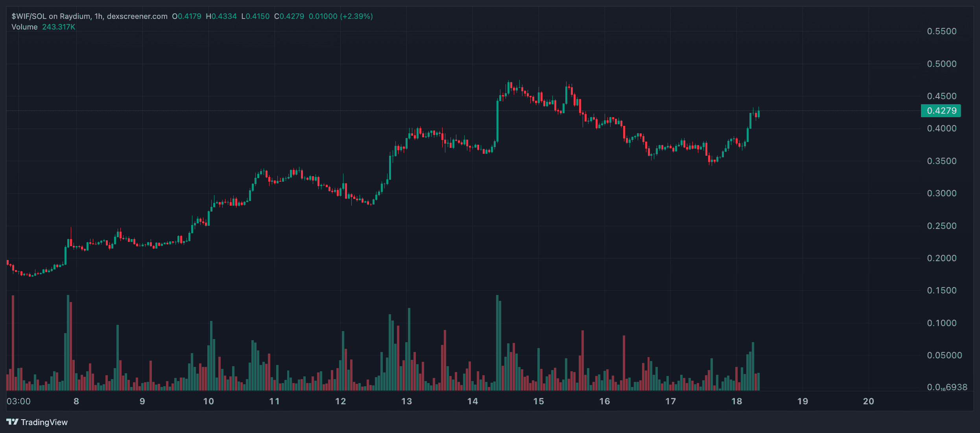Screen dimensions: 980x433
Task: Click the 0.5000 price axis label
Action: [941, 64]
